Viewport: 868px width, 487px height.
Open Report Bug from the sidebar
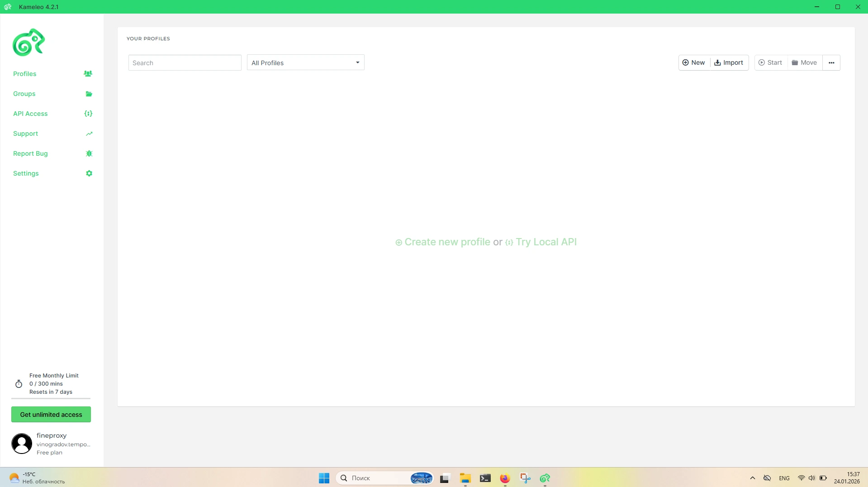[30, 153]
